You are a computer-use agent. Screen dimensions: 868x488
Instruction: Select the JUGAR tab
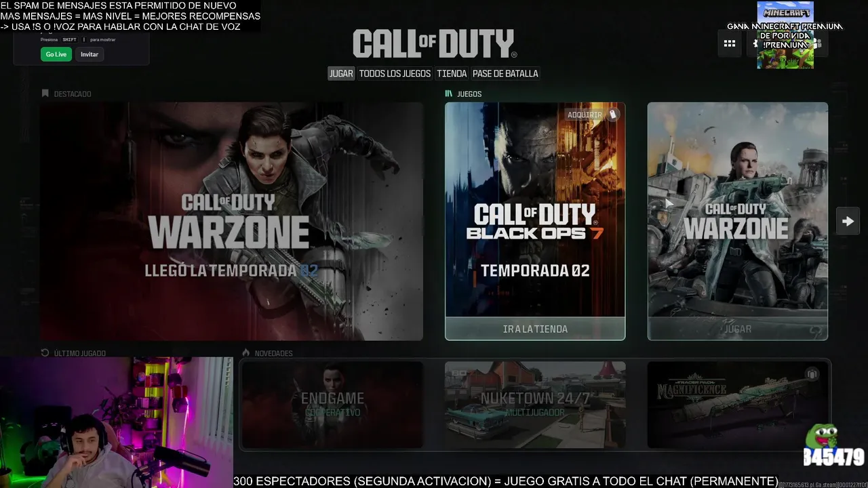tap(341, 73)
